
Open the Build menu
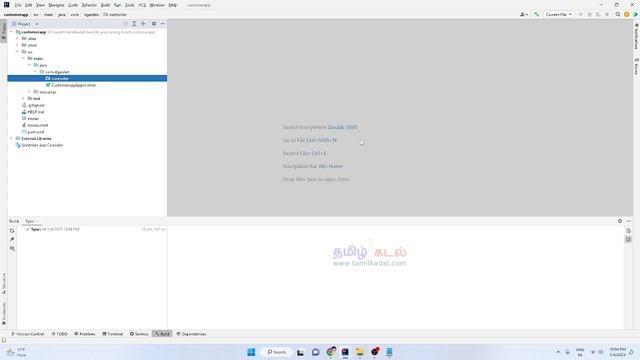(x=105, y=5)
